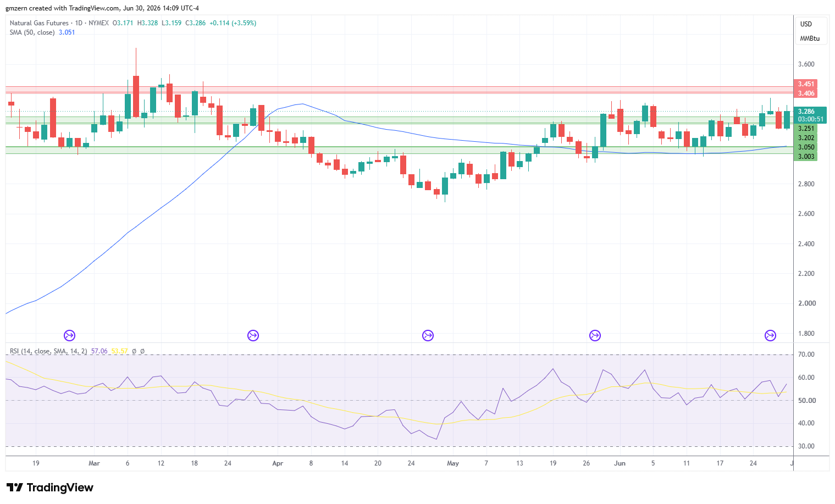Click the 3.202 green price label
This screenshot has width=835, height=504.
tap(806, 138)
